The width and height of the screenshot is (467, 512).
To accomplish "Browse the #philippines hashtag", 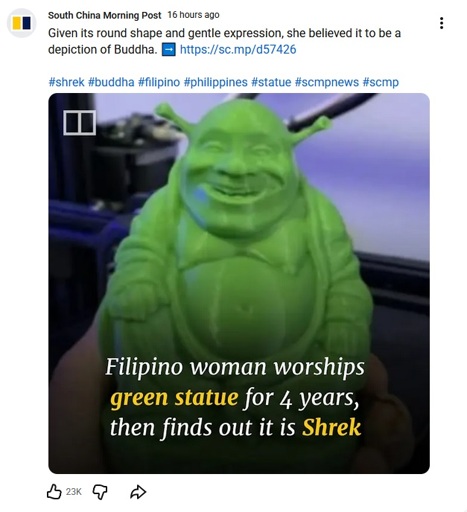I will pyautogui.click(x=215, y=82).
